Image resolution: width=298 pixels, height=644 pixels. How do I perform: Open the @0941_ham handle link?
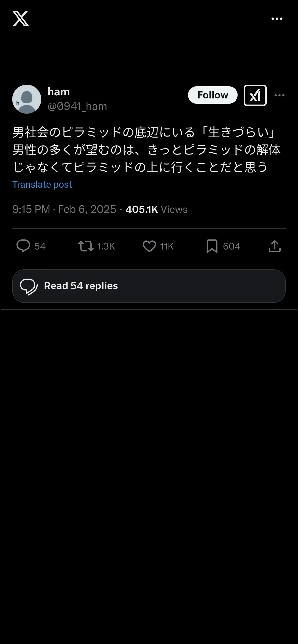point(77,106)
